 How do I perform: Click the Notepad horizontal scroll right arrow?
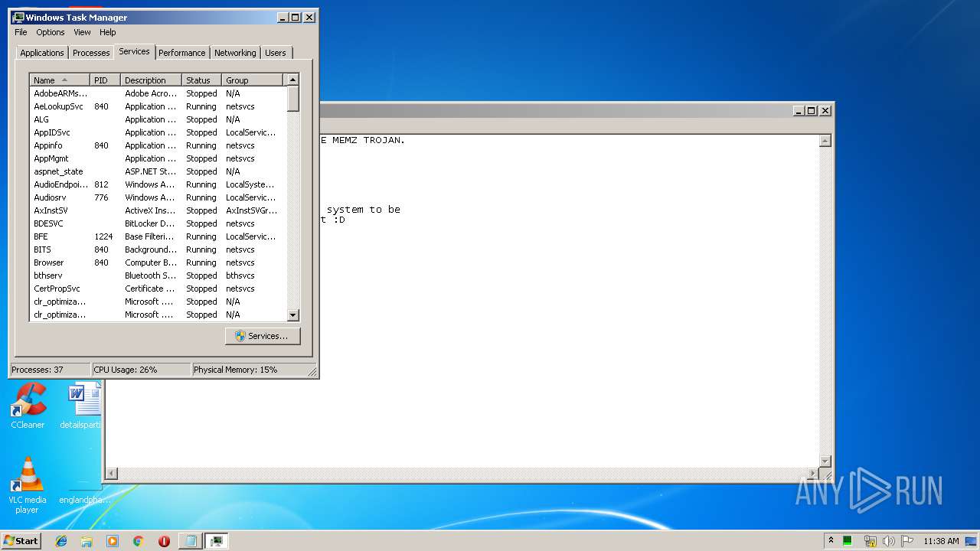click(x=812, y=474)
